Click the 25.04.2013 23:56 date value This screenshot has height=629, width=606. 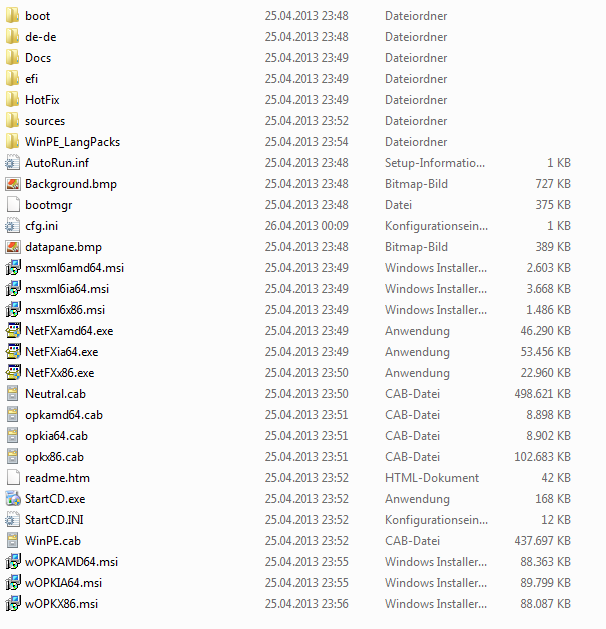point(306,603)
